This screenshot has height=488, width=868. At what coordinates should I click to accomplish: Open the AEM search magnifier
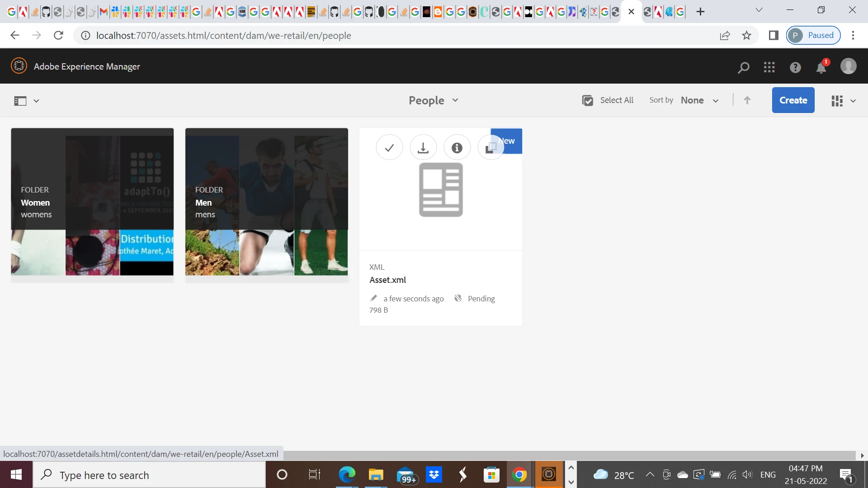coord(743,67)
